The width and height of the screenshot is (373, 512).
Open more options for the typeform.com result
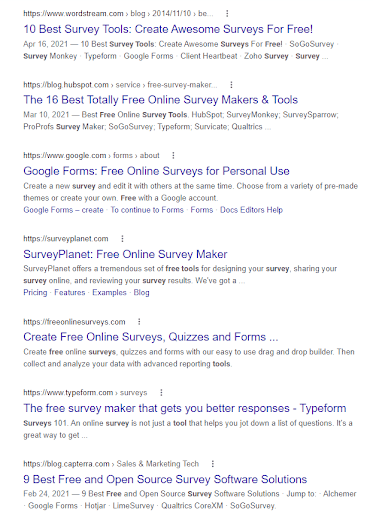(161, 393)
